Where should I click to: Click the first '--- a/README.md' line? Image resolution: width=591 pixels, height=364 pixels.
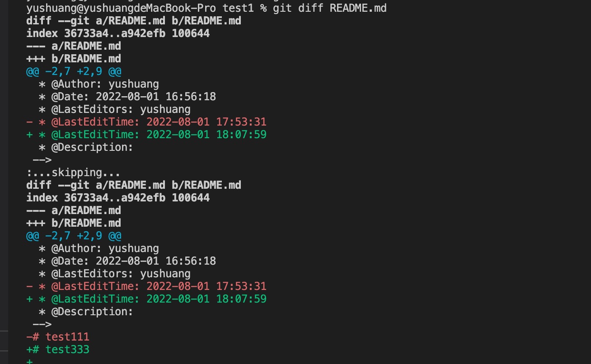coord(73,46)
